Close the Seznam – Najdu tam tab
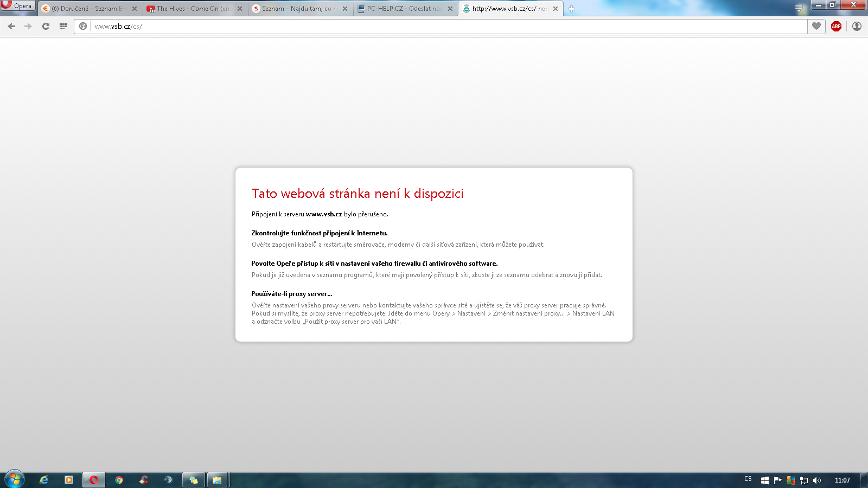 tap(345, 9)
